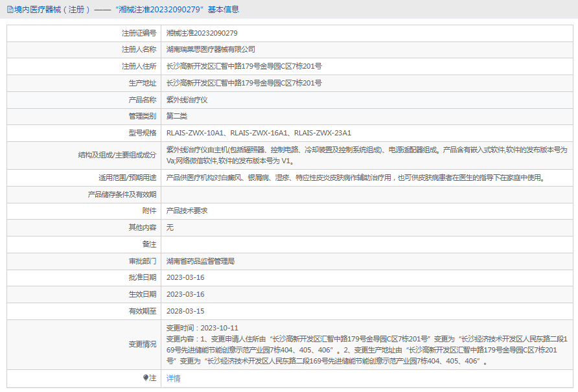The width and height of the screenshot is (578, 392).
Task: Click the 注册人住所 label
Action: [x=139, y=66]
